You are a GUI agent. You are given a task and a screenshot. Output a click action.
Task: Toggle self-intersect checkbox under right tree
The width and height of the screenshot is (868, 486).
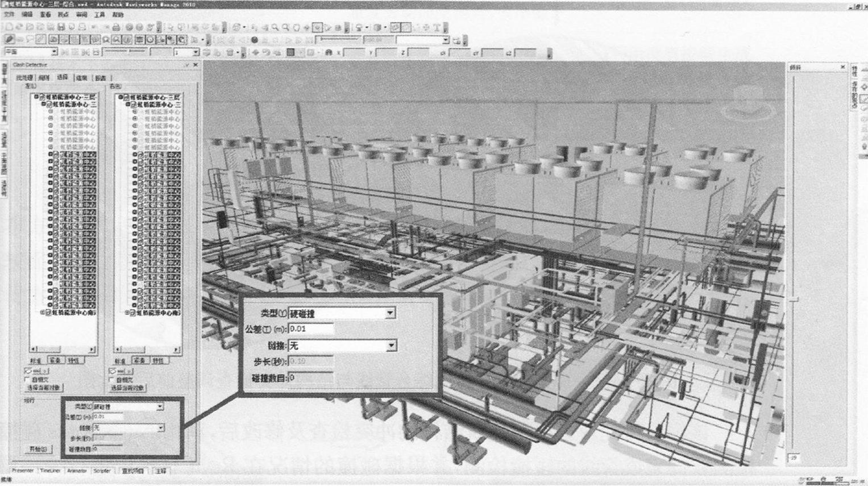pyautogui.click(x=111, y=379)
